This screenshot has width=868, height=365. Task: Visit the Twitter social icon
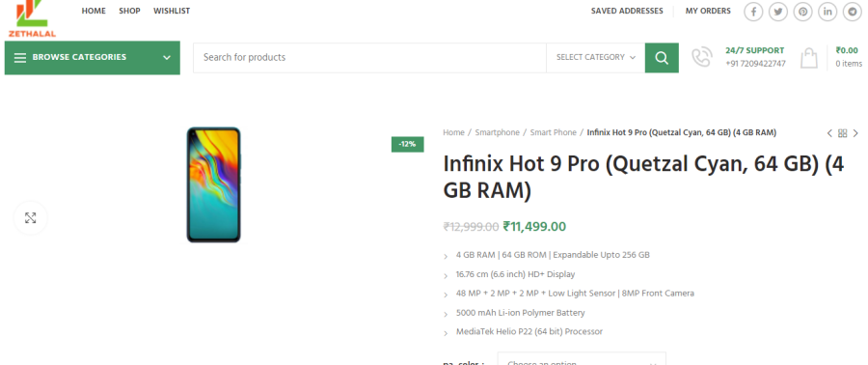pos(778,12)
